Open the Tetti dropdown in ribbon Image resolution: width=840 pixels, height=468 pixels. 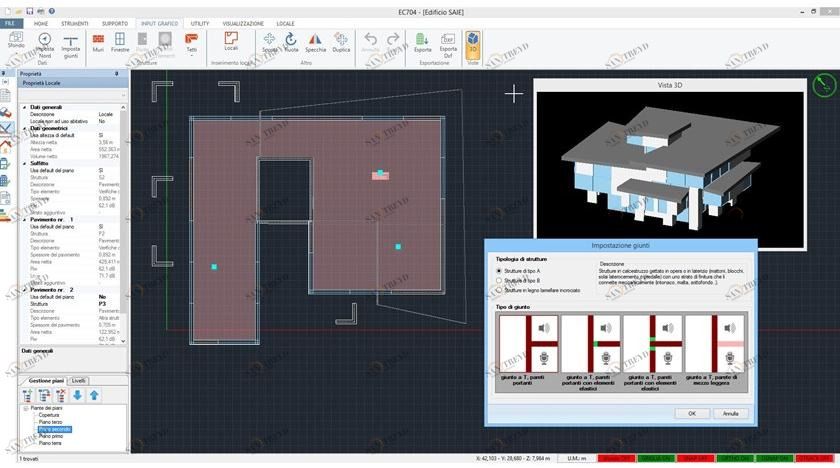[x=191, y=48]
